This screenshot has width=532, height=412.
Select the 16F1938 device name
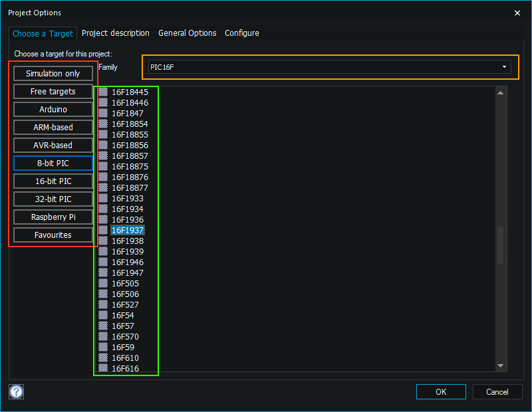click(128, 241)
